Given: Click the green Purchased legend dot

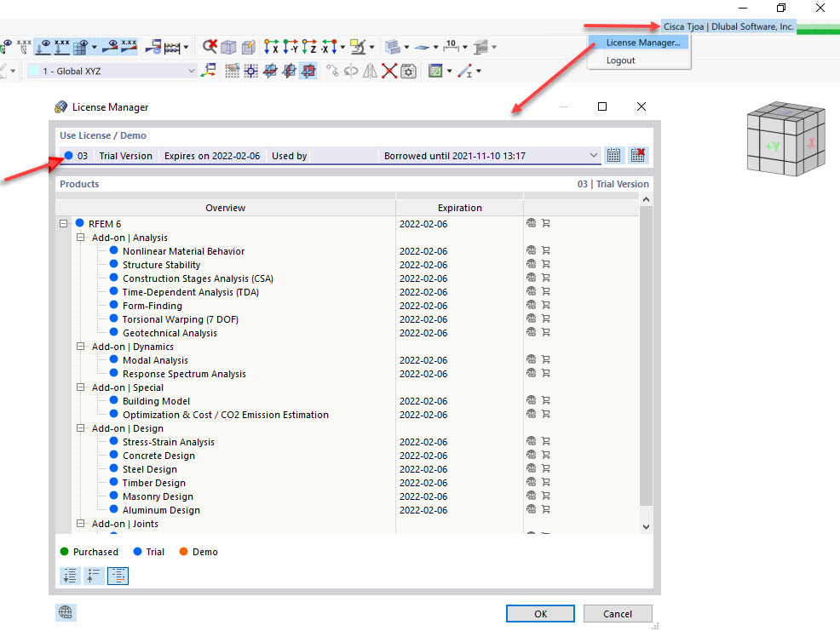Looking at the screenshot, I should (x=64, y=552).
